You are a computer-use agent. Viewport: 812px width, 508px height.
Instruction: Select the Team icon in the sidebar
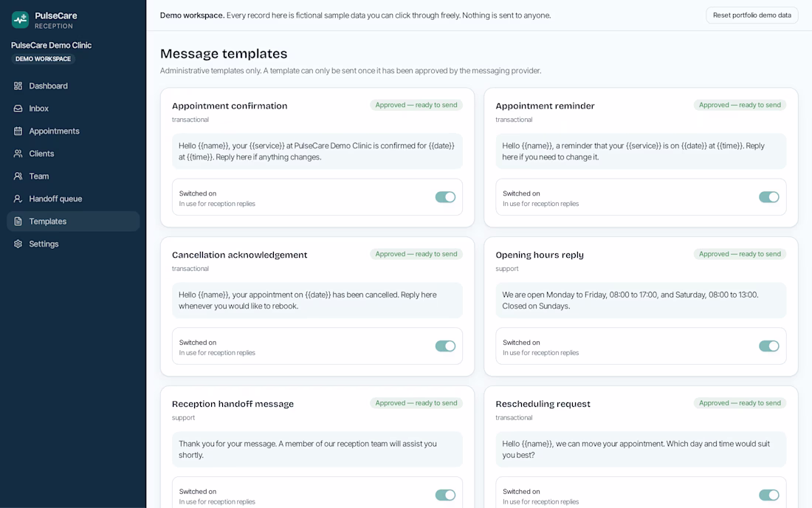tap(18, 176)
